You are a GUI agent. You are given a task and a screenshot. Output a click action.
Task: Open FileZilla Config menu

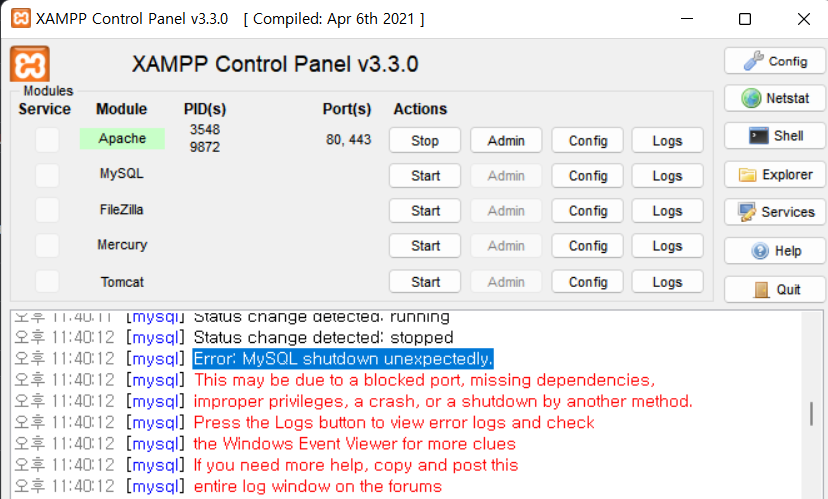pyautogui.click(x=588, y=211)
